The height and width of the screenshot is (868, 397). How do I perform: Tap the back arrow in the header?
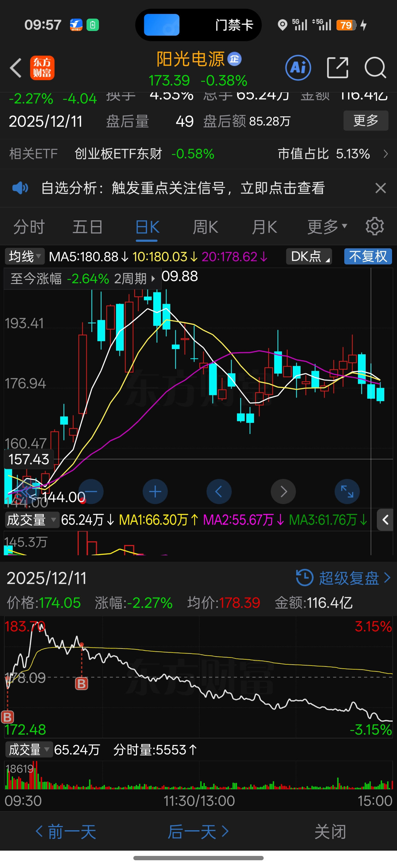click(x=16, y=68)
